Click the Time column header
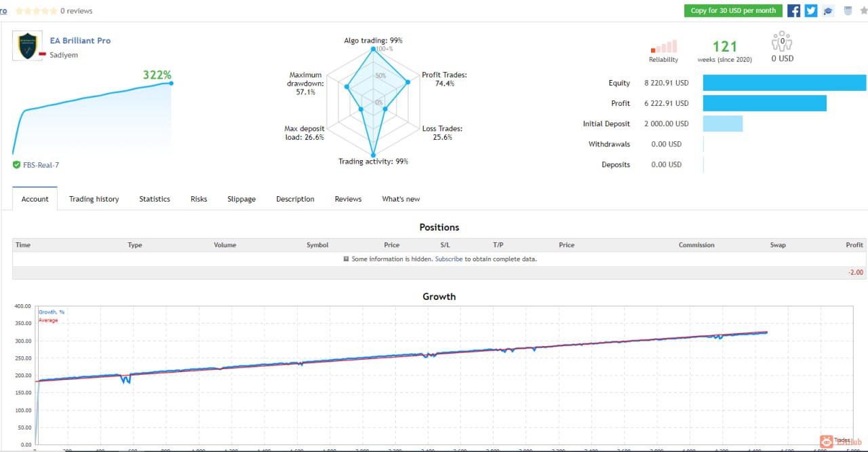 (x=23, y=245)
